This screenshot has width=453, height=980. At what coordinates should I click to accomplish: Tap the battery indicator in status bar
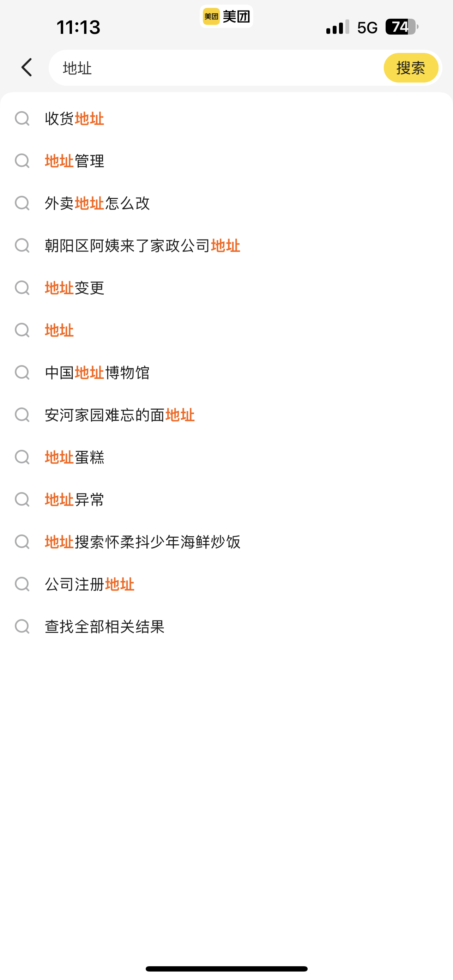tap(401, 27)
